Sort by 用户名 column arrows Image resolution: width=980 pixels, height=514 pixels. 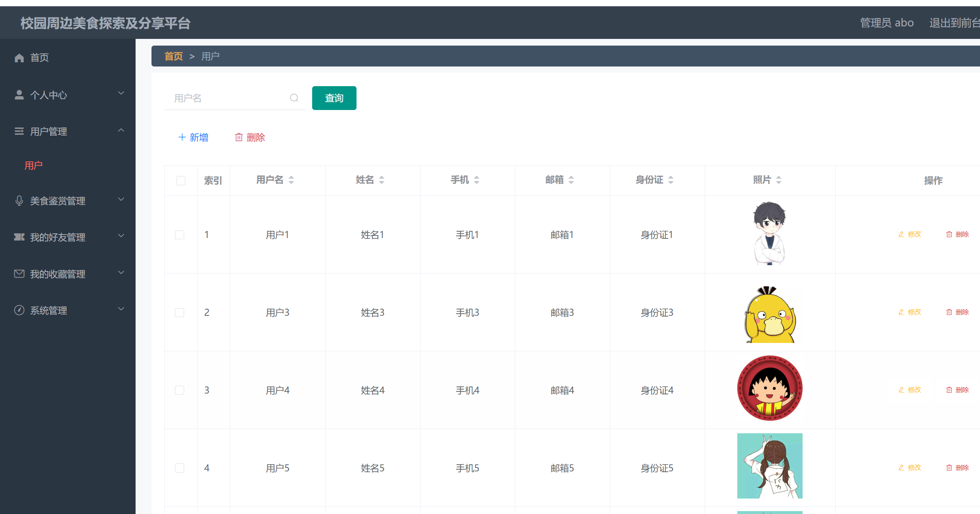pyautogui.click(x=291, y=180)
